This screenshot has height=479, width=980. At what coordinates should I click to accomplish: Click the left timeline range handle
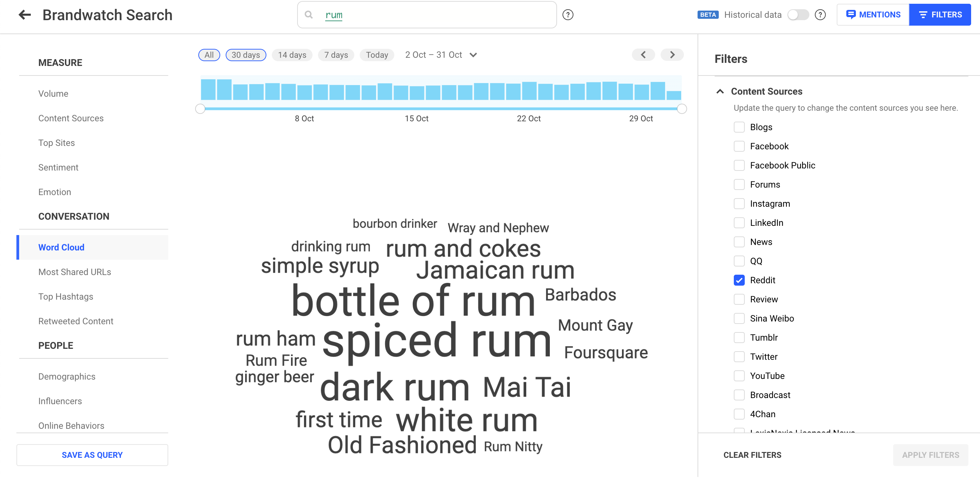pyautogui.click(x=200, y=109)
